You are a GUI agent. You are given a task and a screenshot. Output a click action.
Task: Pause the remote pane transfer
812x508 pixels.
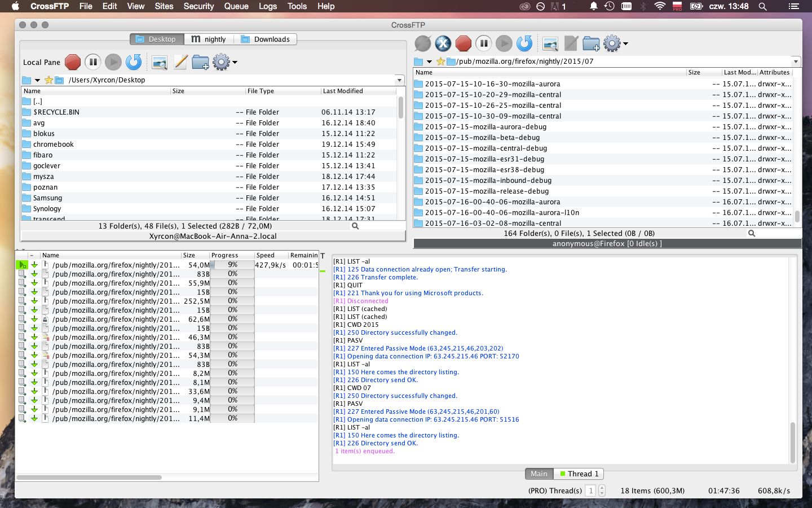point(484,43)
